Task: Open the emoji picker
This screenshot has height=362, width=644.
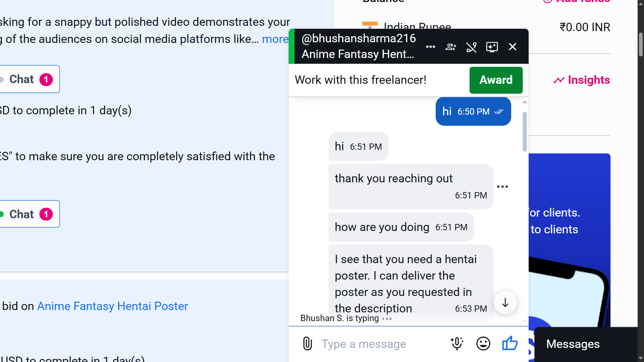Action: tap(483, 344)
